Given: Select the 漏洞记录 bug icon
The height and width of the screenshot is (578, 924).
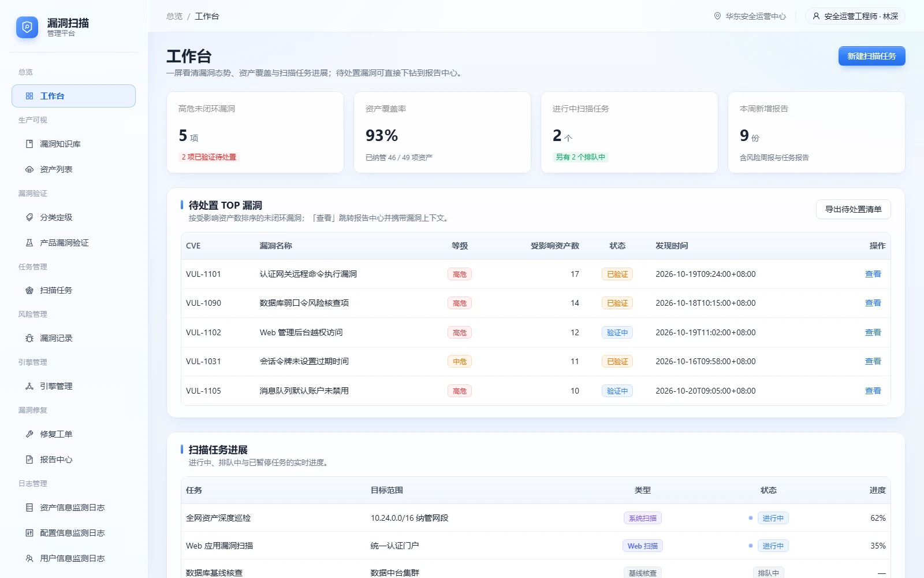Looking at the screenshot, I should 29,338.
